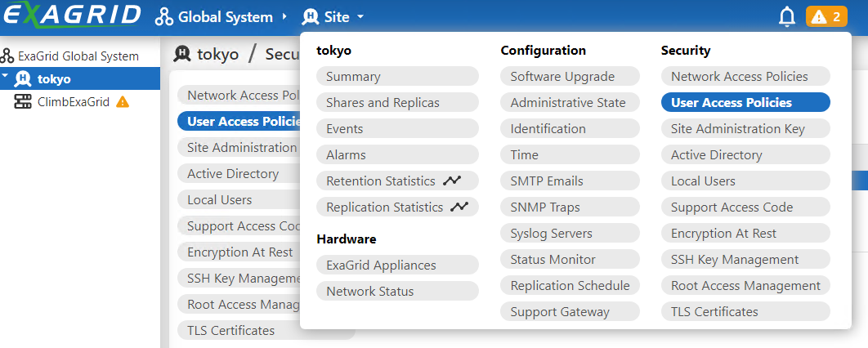Image resolution: width=868 pixels, height=348 pixels.
Task: Click Network Access Policies in left page list
Action: pyautogui.click(x=239, y=95)
